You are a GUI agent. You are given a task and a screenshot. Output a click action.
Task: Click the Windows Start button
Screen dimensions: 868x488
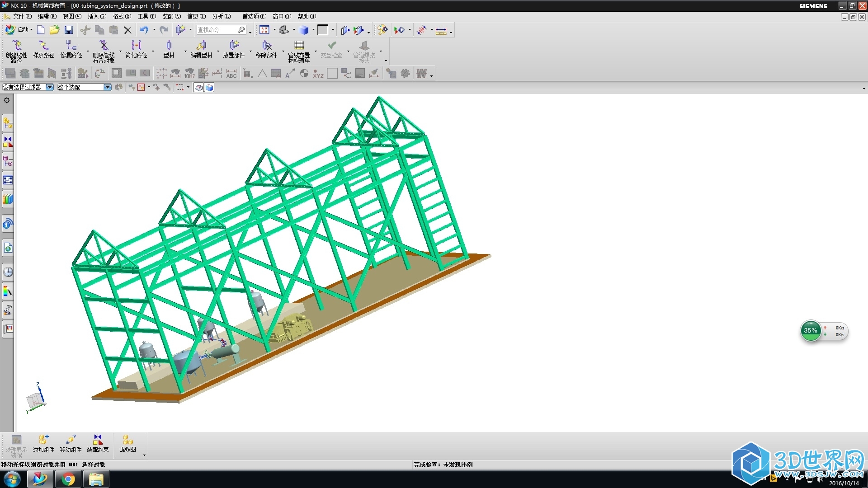pyautogui.click(x=12, y=479)
